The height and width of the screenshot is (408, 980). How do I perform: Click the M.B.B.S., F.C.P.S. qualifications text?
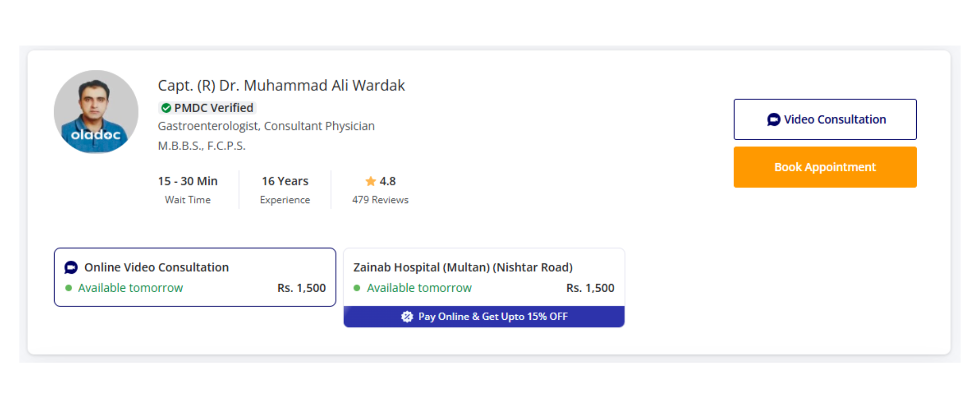(x=202, y=146)
